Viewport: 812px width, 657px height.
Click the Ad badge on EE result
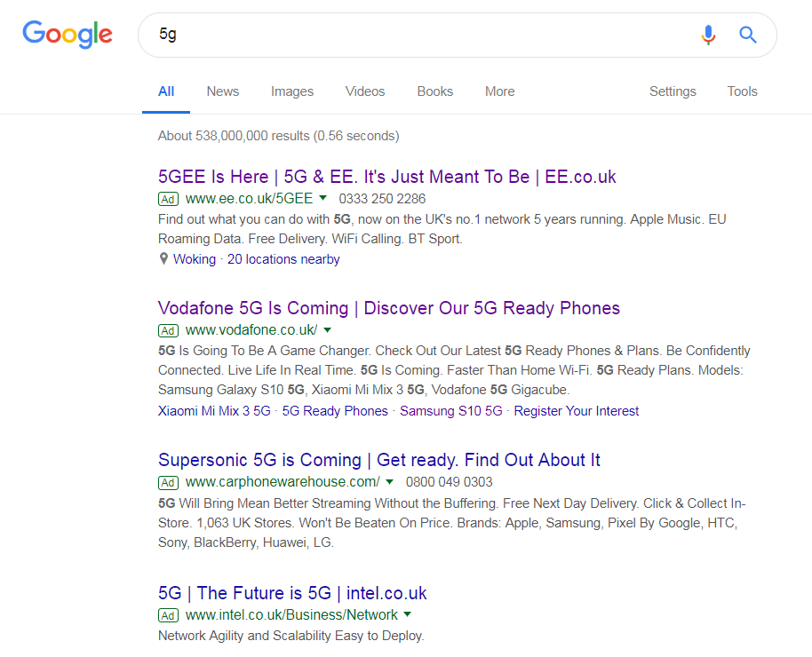pos(168,200)
